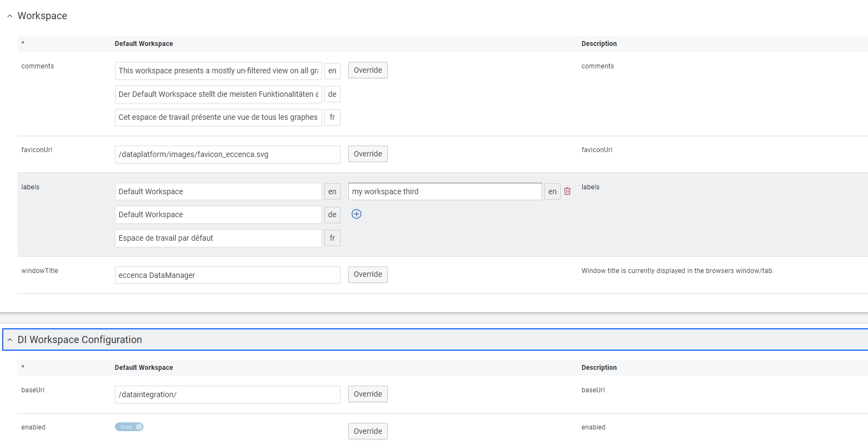Click the 'enabled' property name on left
Image resolution: width=868 pixels, height=447 pixels.
(x=33, y=427)
